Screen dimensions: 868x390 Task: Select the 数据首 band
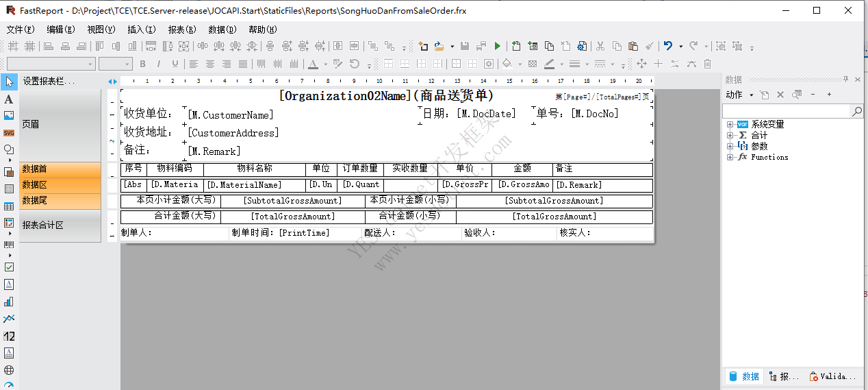[60, 169]
